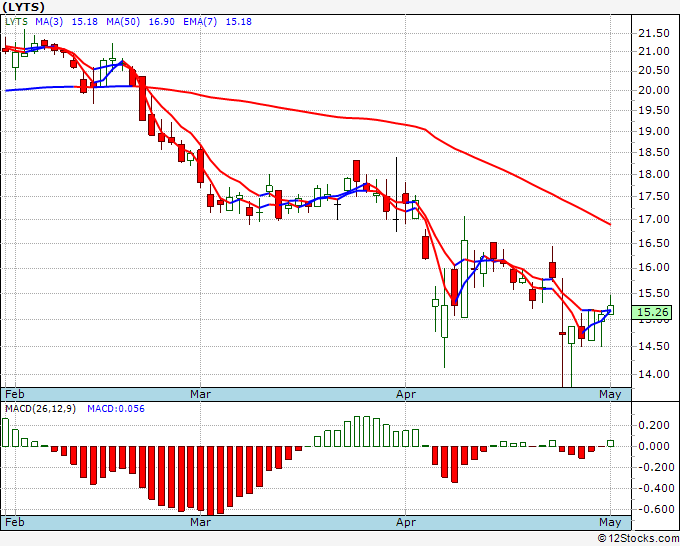The width and height of the screenshot is (680, 546).
Task: Click the 20.00 price axis label
Action: click(x=654, y=90)
